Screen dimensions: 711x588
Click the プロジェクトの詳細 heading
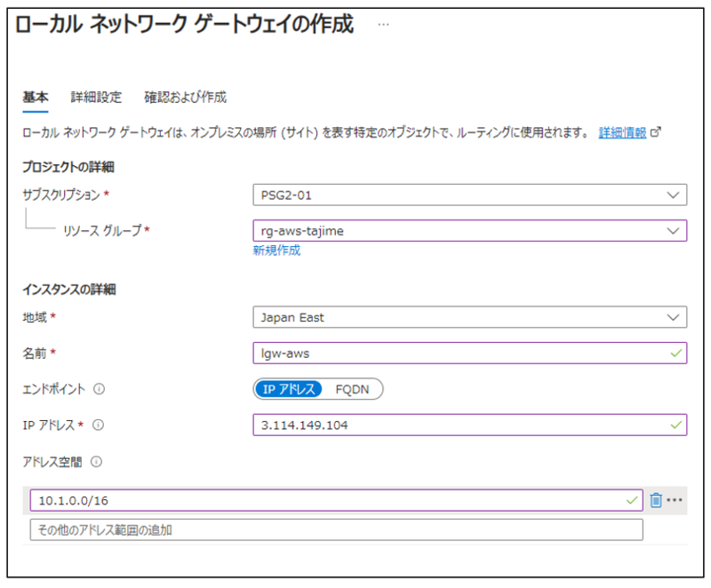[x=68, y=167]
